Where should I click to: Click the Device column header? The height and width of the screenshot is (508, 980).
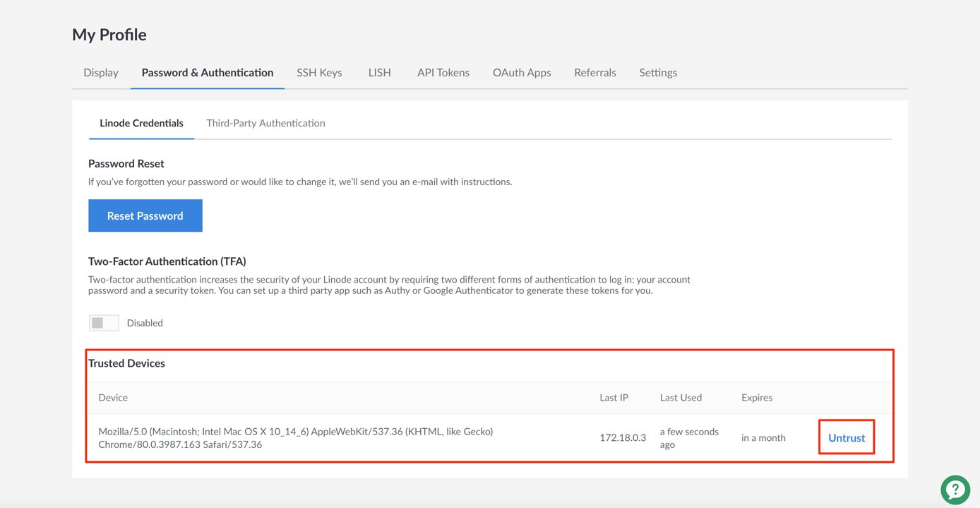coord(113,398)
